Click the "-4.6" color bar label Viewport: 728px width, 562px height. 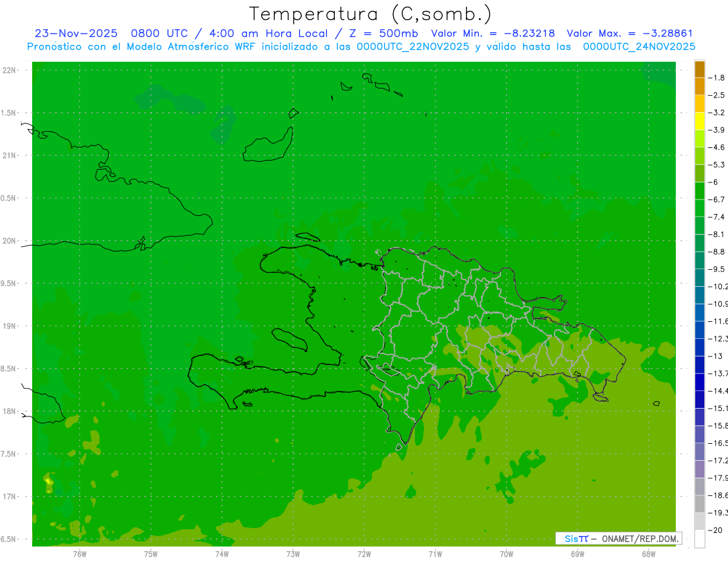coord(716,147)
